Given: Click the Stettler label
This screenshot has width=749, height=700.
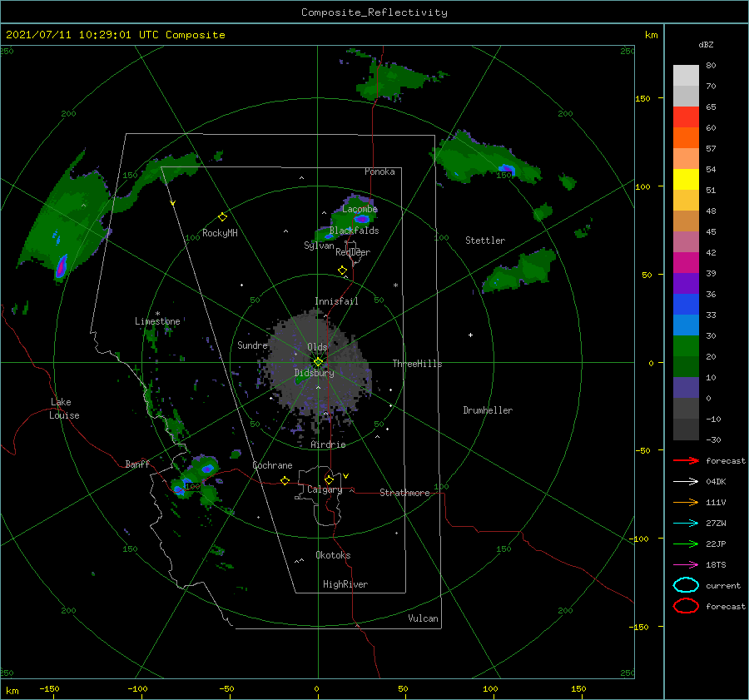Looking at the screenshot, I should pos(485,241).
